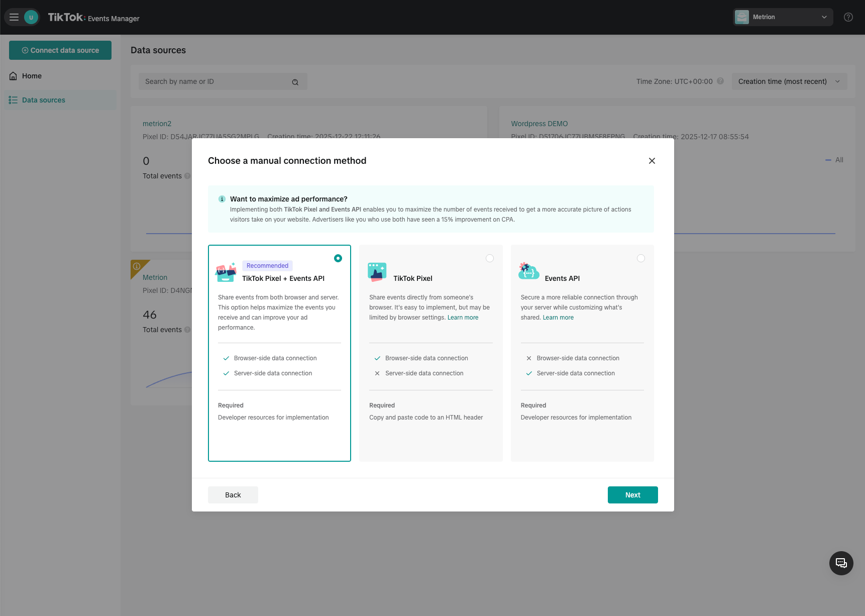Viewport: 865px width, 616px height.
Task: Click the green user avatar icon
Action: click(31, 17)
